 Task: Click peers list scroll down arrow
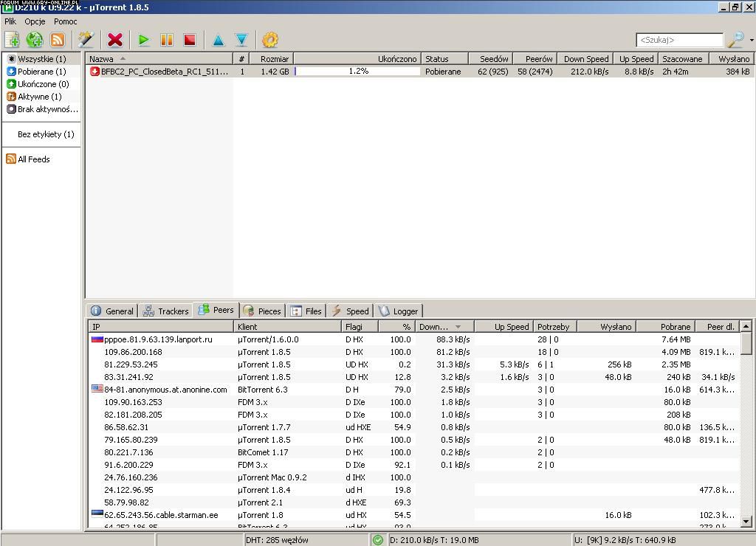(x=746, y=521)
